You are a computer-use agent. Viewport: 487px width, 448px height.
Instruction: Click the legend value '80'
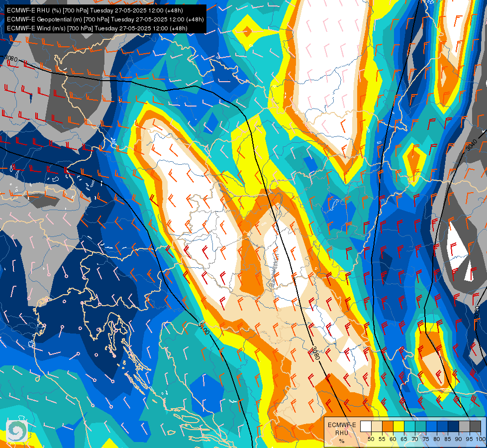click(437, 440)
